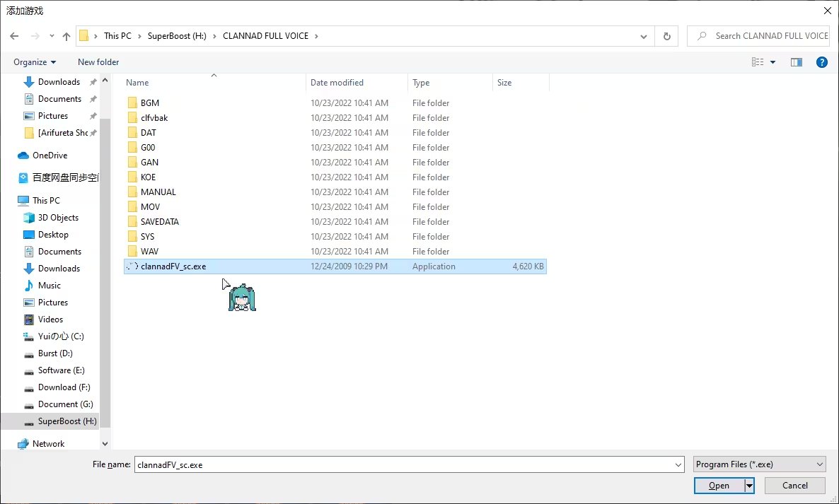The height and width of the screenshot is (504, 839).
Task: Select the clannadFV_sc.exe application file
Action: [335, 266]
